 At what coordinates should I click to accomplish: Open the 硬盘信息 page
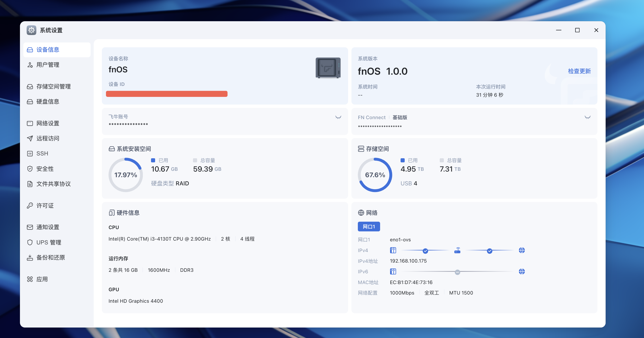[x=48, y=102]
